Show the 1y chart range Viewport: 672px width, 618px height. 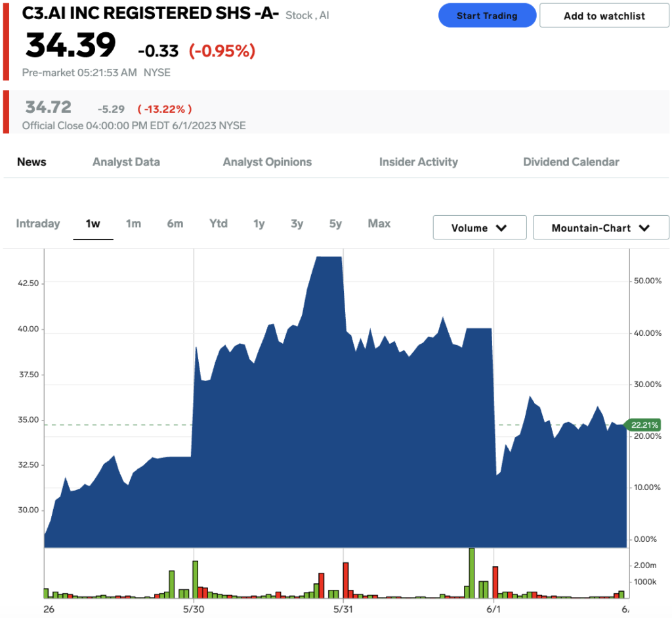point(259,223)
